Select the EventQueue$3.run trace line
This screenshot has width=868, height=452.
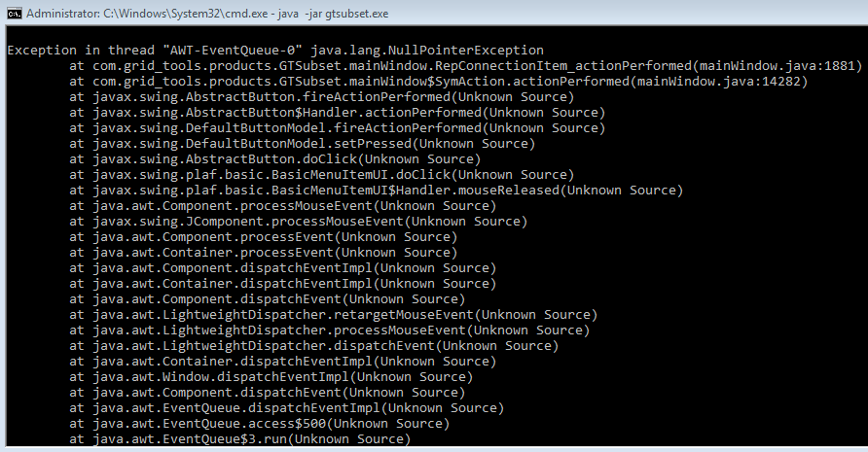(239, 438)
